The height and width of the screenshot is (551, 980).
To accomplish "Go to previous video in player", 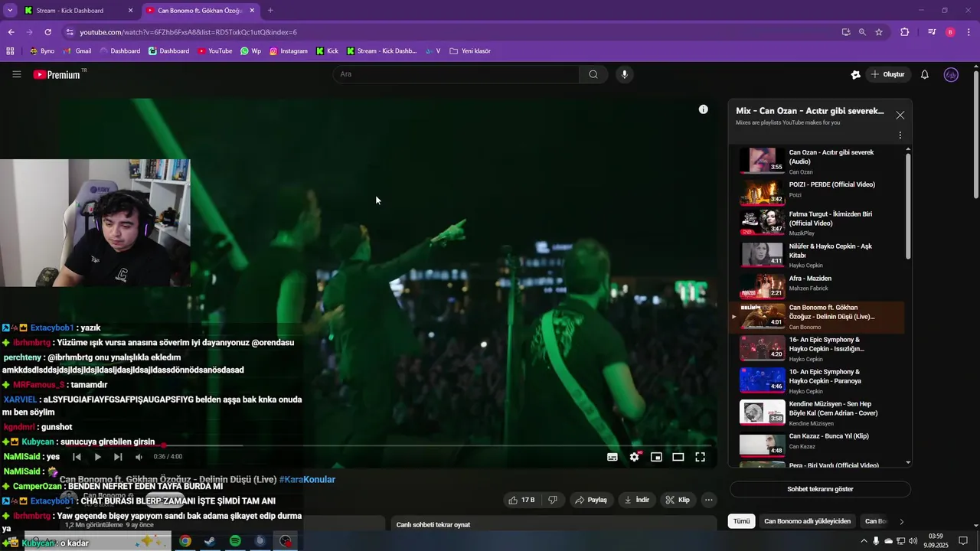I will coord(77,457).
